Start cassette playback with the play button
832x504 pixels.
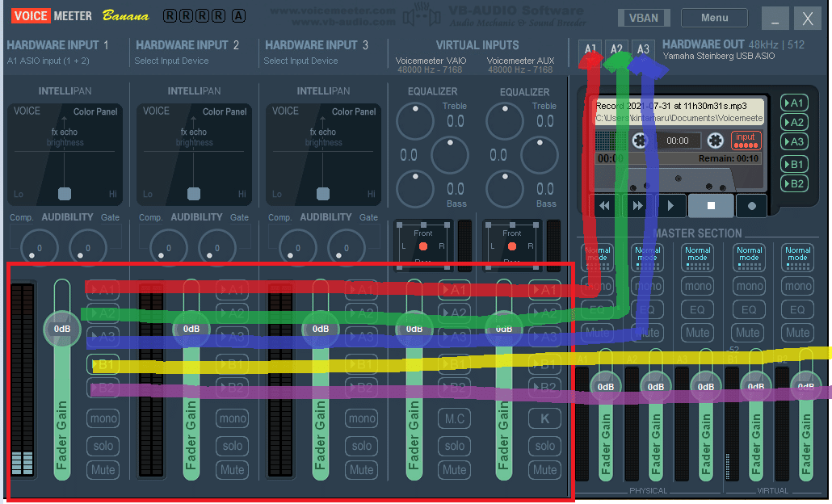(670, 206)
